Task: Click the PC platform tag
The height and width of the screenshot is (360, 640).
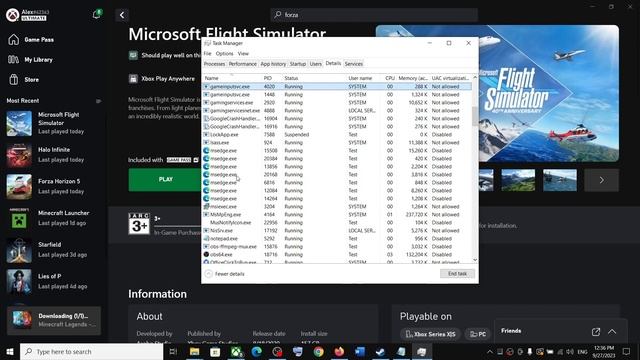Action: [478, 334]
